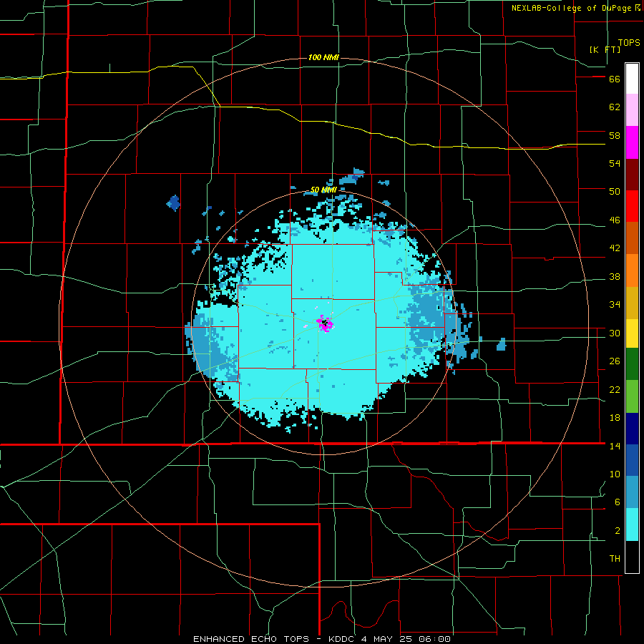Click the KDDC station identifier in footer
Viewport: 644px width, 644px height.
tap(343, 639)
